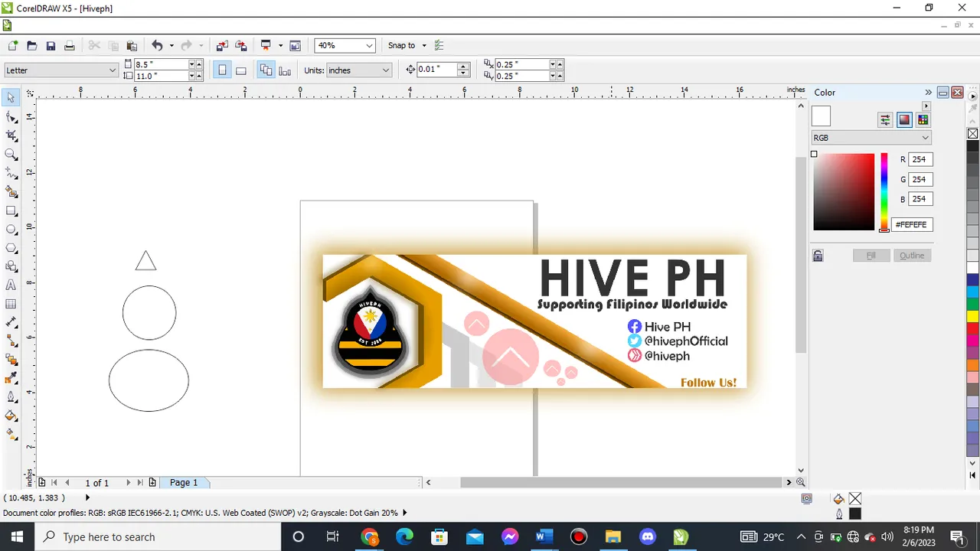Select the Fill bucket tool
This screenshot has height=551, width=980.
[11, 416]
